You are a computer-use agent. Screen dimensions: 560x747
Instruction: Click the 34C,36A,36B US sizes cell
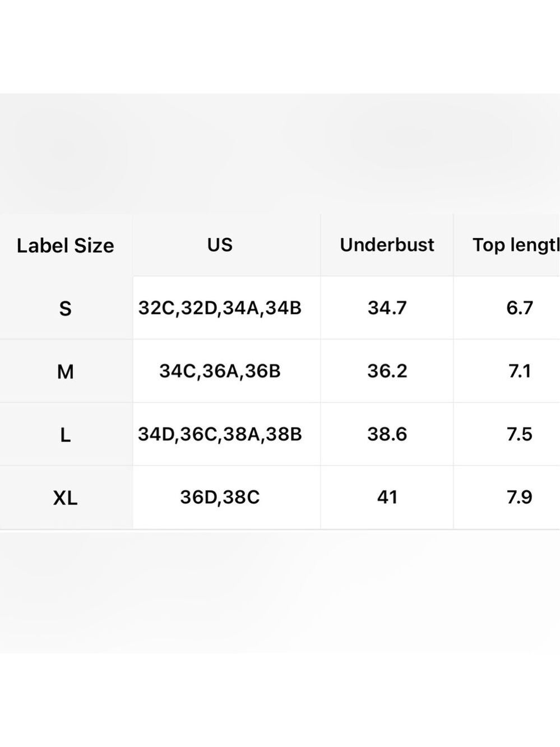point(220,371)
